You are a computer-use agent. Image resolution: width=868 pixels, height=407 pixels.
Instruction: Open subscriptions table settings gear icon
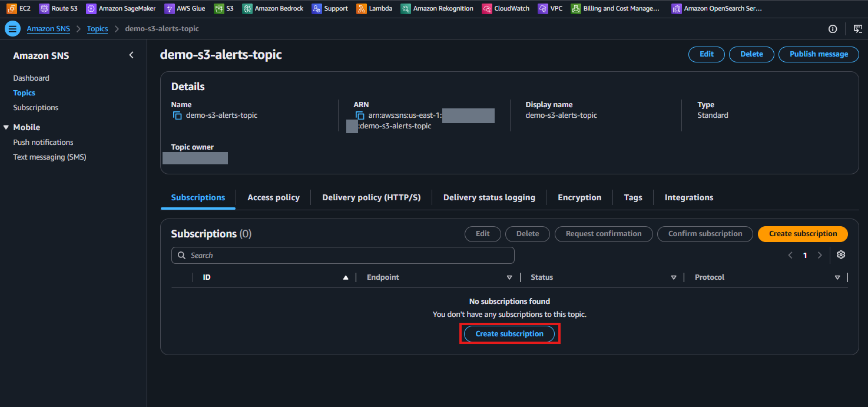point(841,255)
